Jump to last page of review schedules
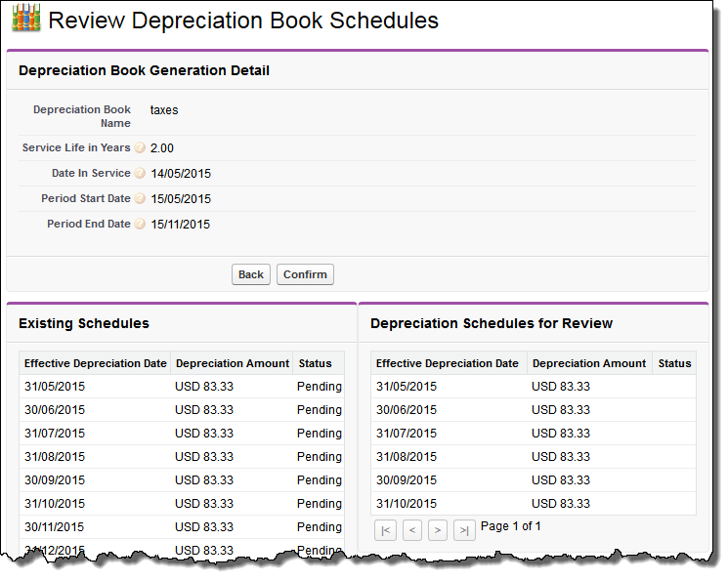The width and height of the screenshot is (728, 581). pos(464,530)
